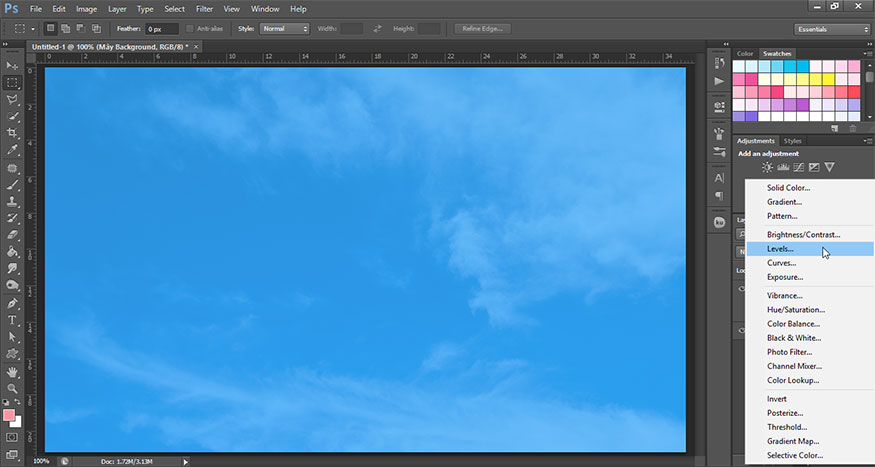The image size is (875, 467).
Task: Open the Style dropdown set to Normal
Action: click(284, 28)
